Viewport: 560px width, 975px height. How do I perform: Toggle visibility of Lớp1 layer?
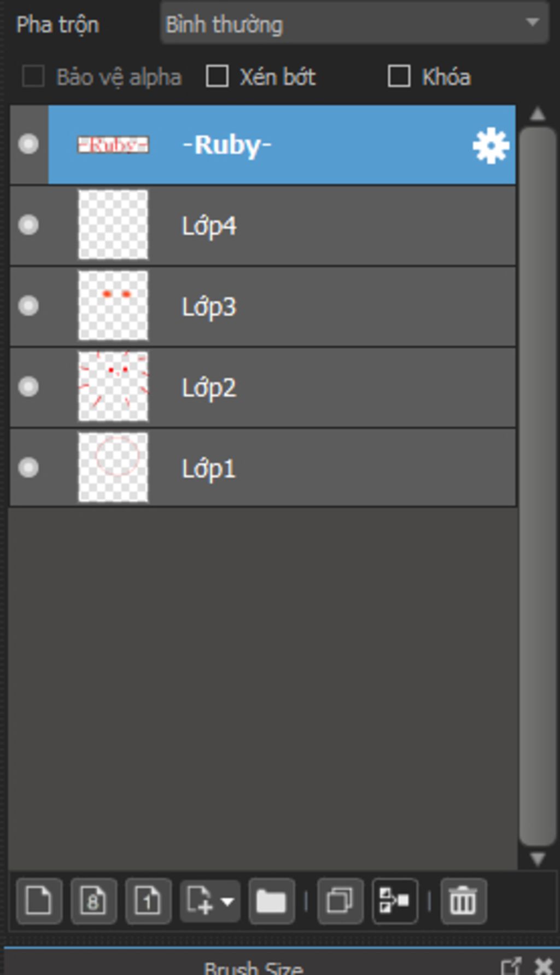[28, 468]
